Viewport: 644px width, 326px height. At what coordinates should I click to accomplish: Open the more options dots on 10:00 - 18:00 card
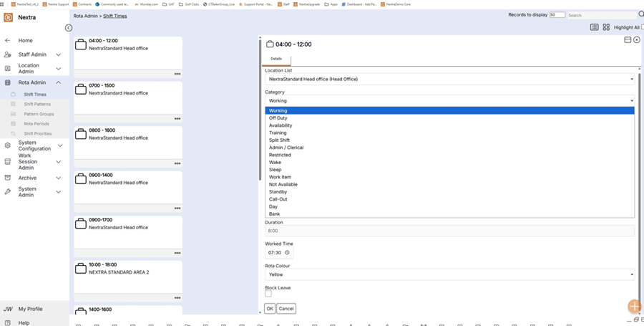click(177, 298)
